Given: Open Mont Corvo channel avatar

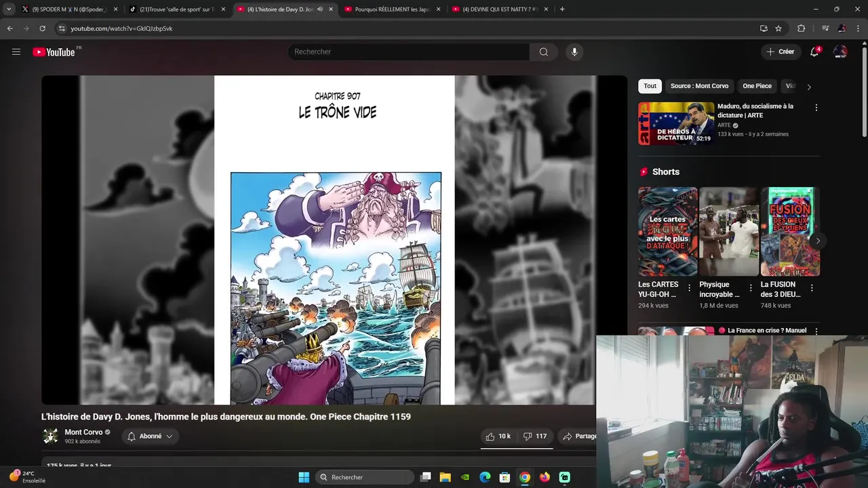Looking at the screenshot, I should coord(51,436).
